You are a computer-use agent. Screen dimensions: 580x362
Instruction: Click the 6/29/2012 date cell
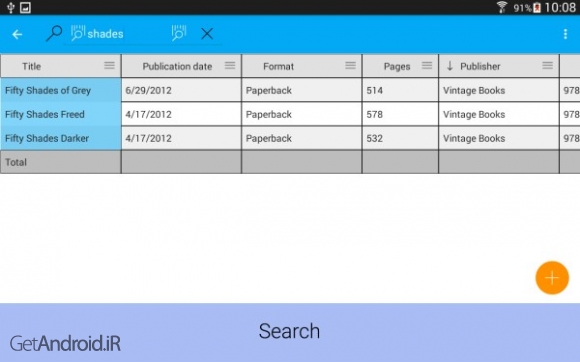coord(181,90)
